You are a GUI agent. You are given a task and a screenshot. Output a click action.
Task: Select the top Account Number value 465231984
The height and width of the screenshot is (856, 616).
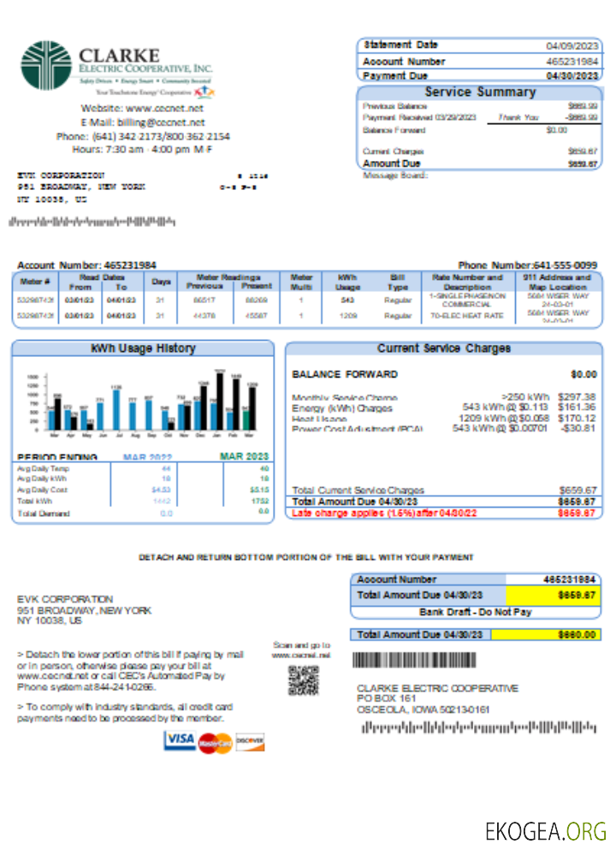572,62
